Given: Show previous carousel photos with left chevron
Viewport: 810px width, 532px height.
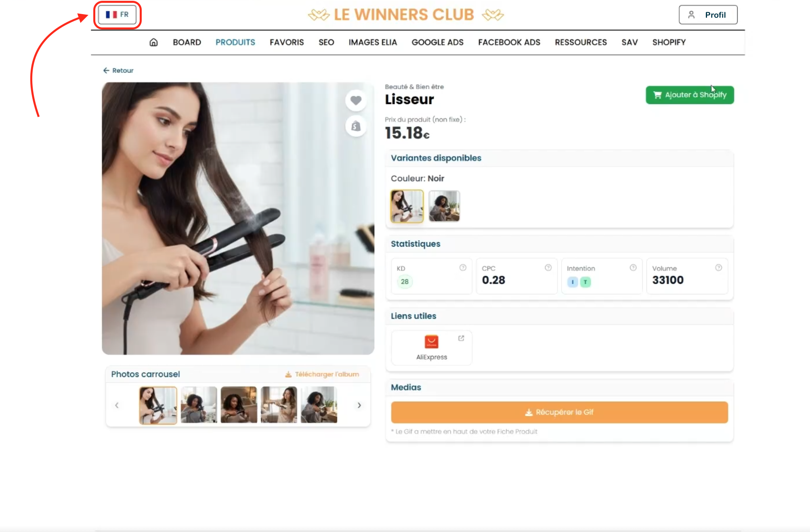Looking at the screenshot, I should coord(117,405).
